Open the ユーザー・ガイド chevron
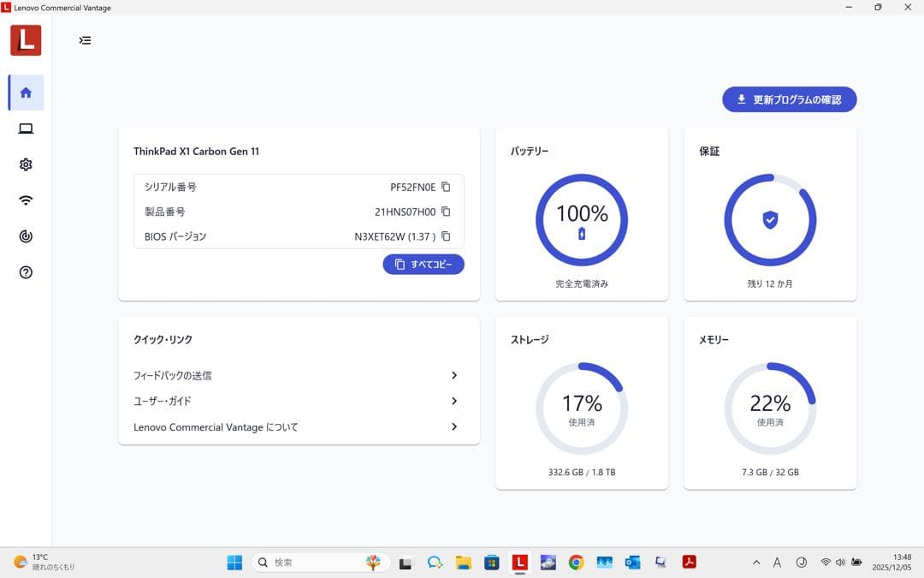 point(454,401)
